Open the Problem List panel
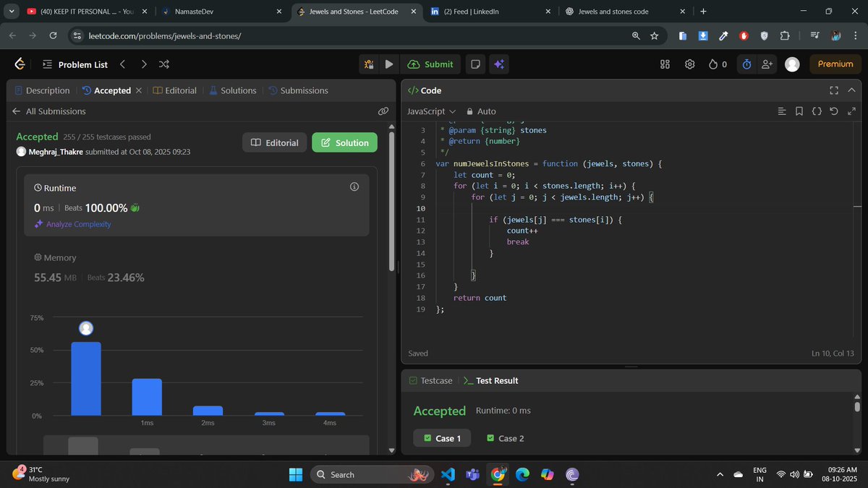Image resolution: width=868 pixels, height=488 pixels. pyautogui.click(x=75, y=64)
